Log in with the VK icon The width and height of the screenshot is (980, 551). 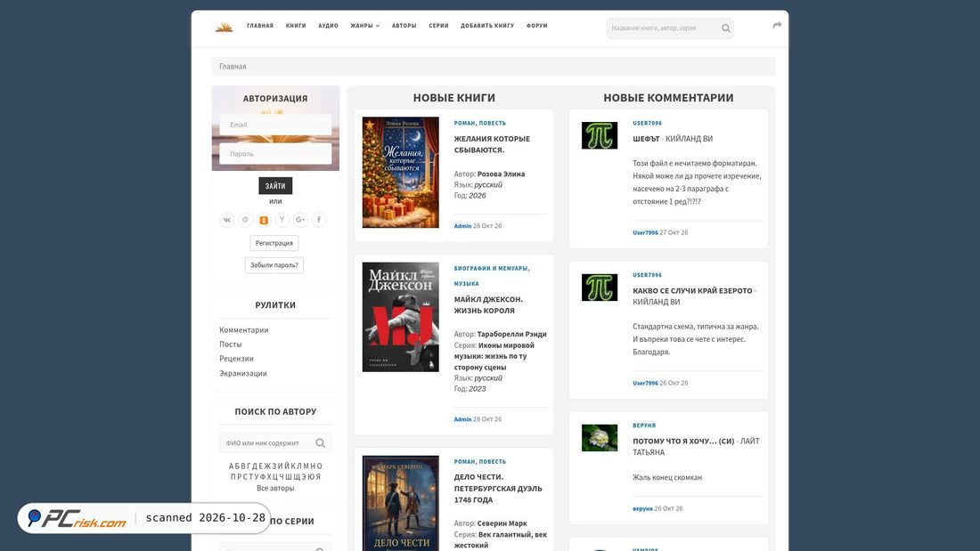click(x=227, y=220)
